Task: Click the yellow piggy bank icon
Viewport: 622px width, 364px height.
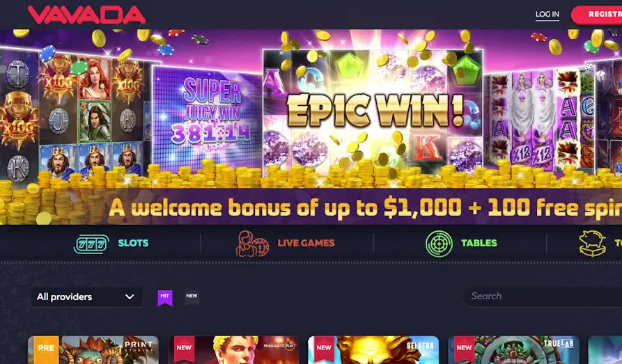Action: pyautogui.click(x=592, y=244)
